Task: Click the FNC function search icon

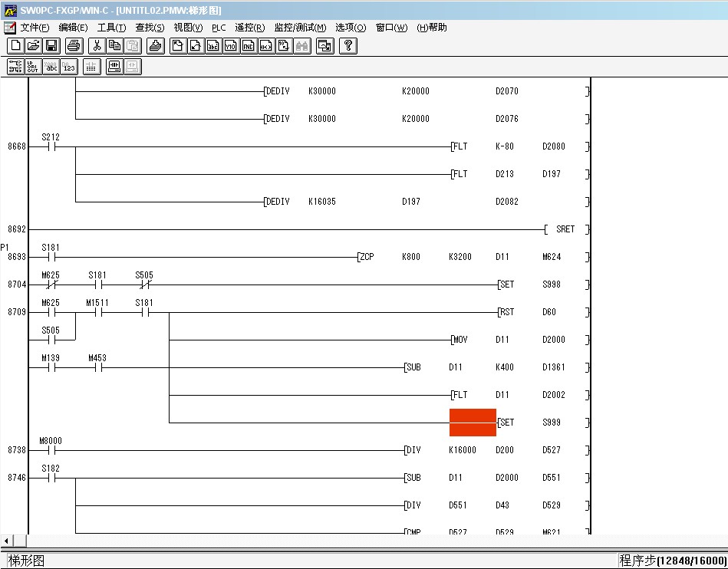Action: click(249, 46)
